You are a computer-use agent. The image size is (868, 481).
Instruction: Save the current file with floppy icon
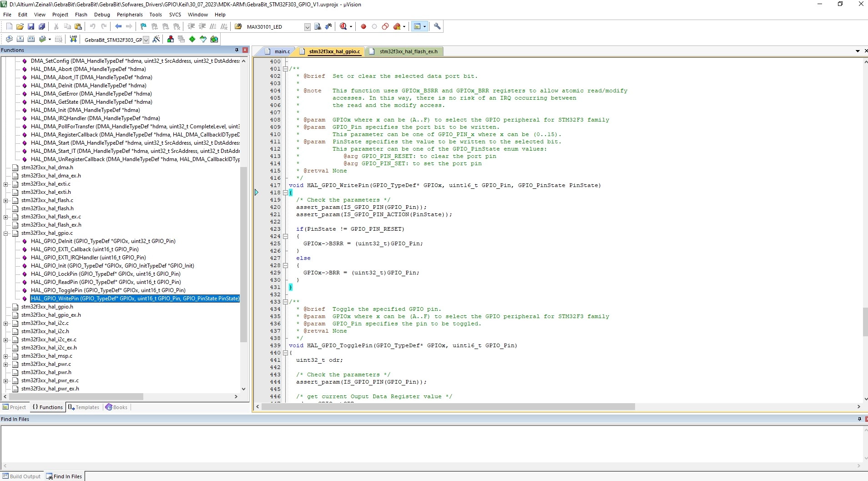(x=31, y=26)
